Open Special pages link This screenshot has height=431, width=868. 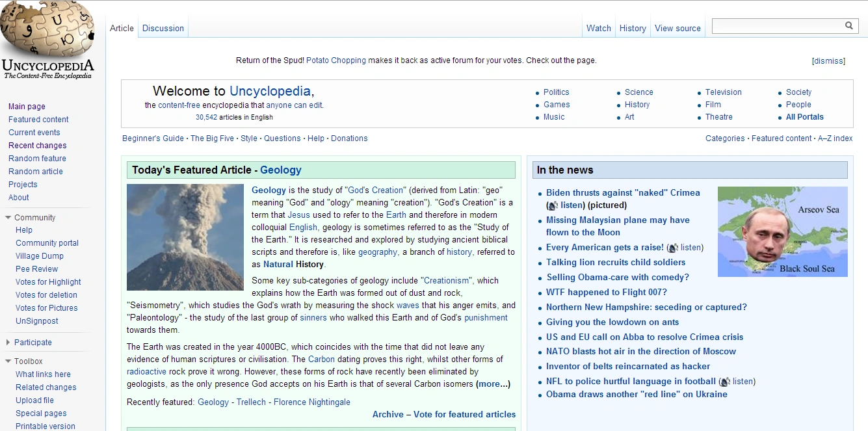tap(41, 413)
